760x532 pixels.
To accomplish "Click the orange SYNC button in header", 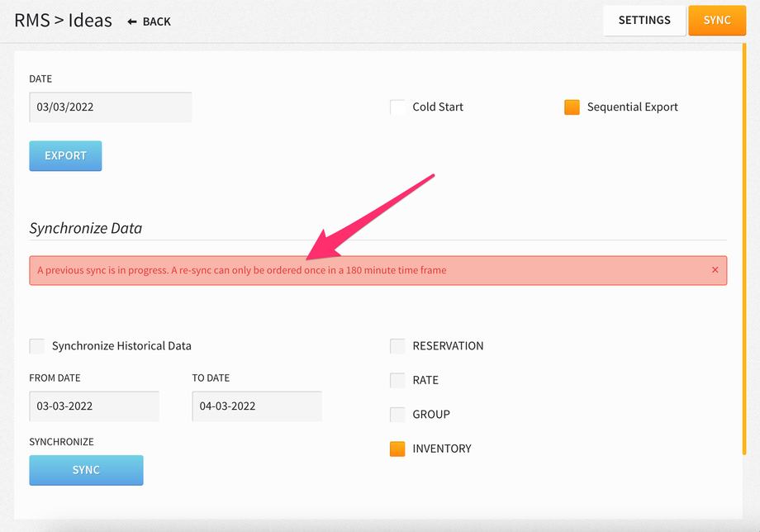I will 717,21.
